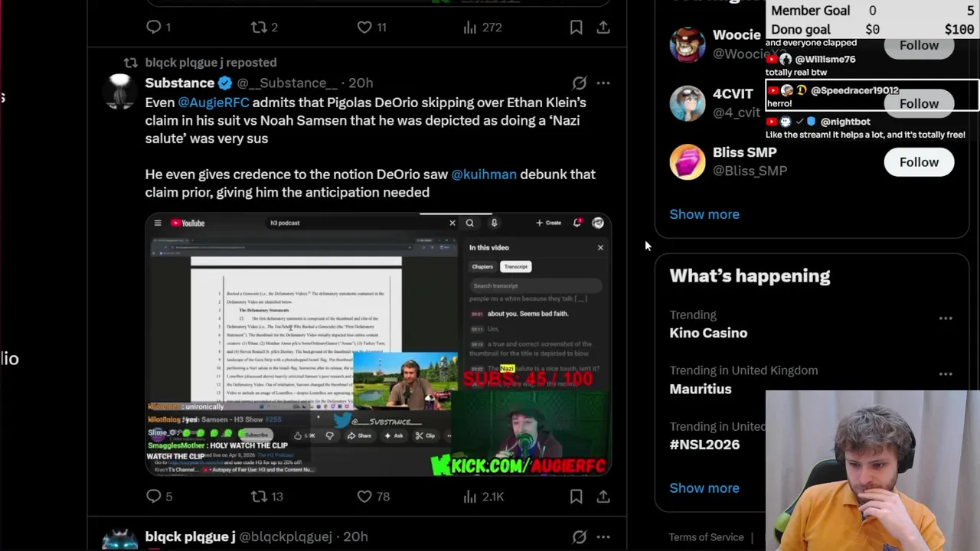
Task: Open the 4CVIT avatar
Action: pos(688,103)
